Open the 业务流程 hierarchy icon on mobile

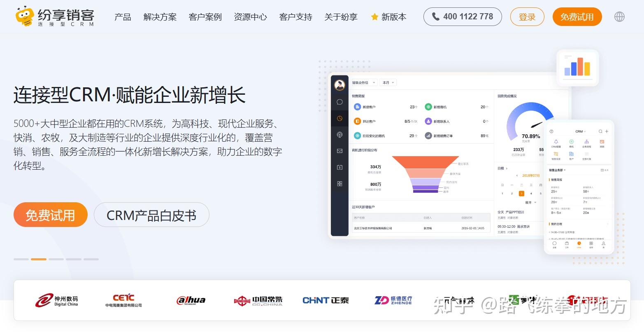[x=587, y=142]
